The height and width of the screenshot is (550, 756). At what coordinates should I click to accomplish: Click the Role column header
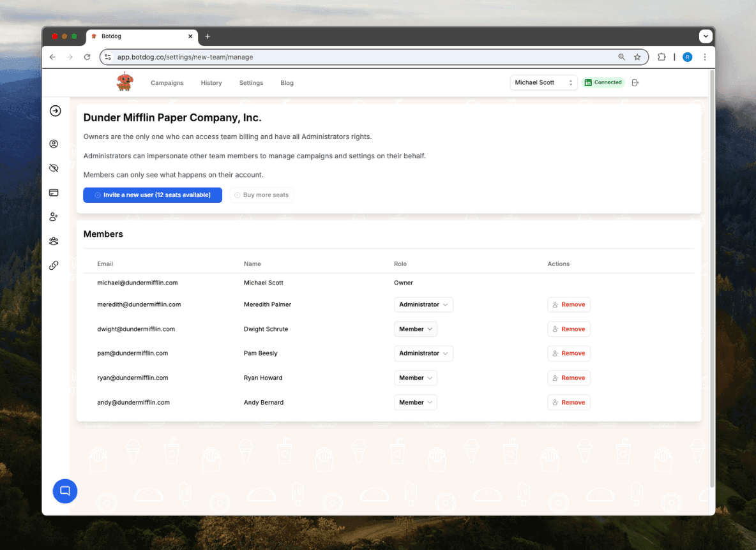click(400, 264)
